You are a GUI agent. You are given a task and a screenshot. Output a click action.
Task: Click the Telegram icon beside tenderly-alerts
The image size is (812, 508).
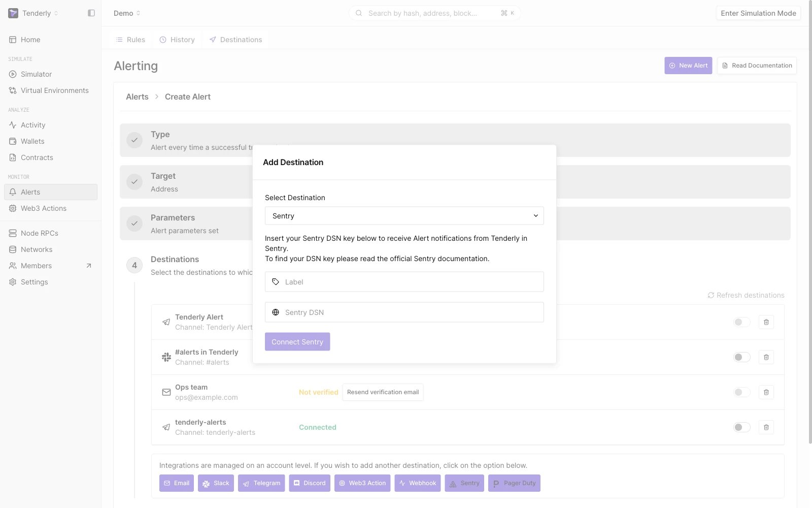(166, 427)
